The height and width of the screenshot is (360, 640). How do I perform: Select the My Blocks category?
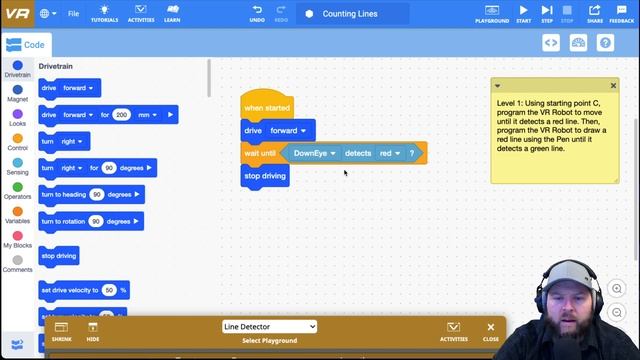18,240
